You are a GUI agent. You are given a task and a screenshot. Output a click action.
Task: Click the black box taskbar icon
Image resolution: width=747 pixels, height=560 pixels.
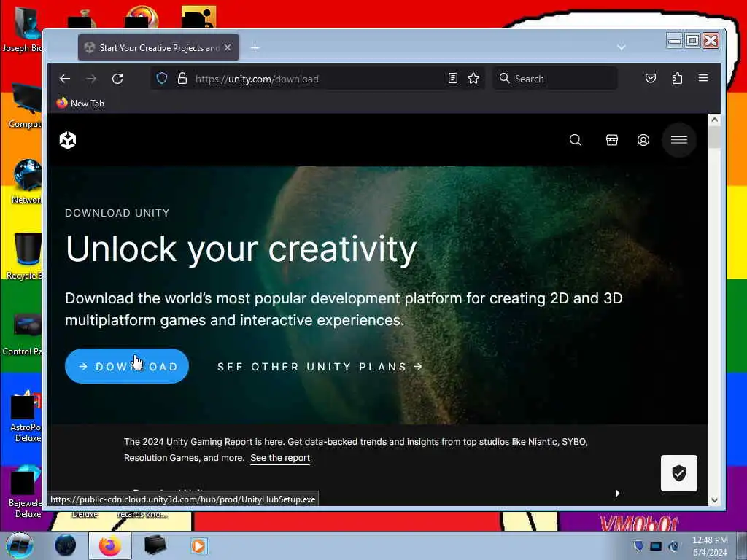click(x=155, y=545)
